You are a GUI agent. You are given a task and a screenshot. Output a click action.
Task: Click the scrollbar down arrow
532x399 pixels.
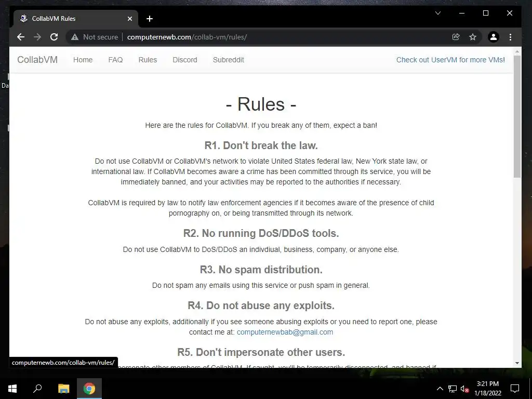coord(517,363)
